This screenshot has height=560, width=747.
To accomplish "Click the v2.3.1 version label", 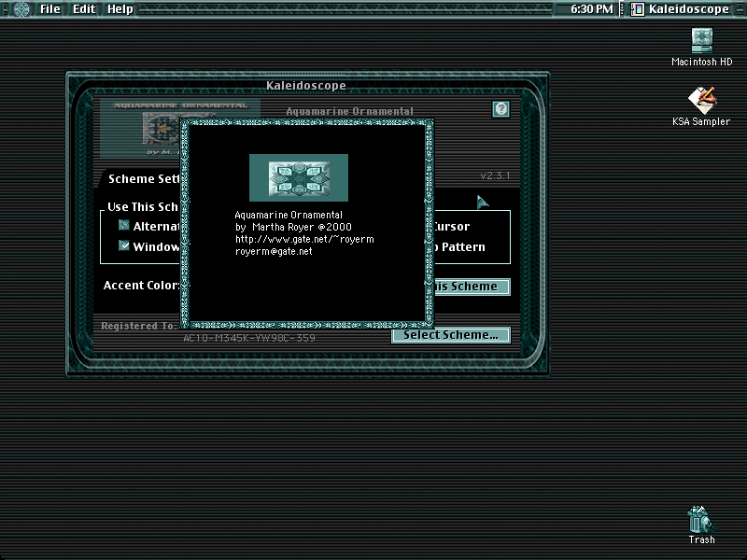I will [495, 175].
